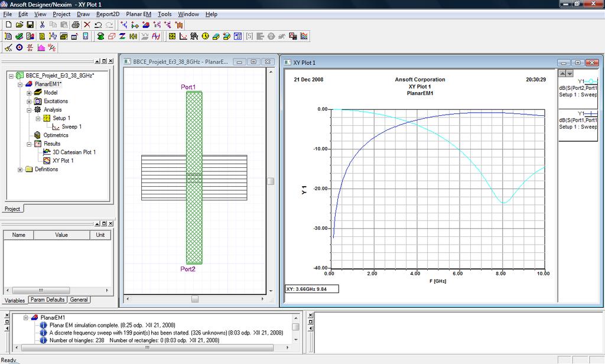This screenshot has height=364, width=605.
Task: Click the multi-colored wave lines icon
Action: click(x=304, y=36)
